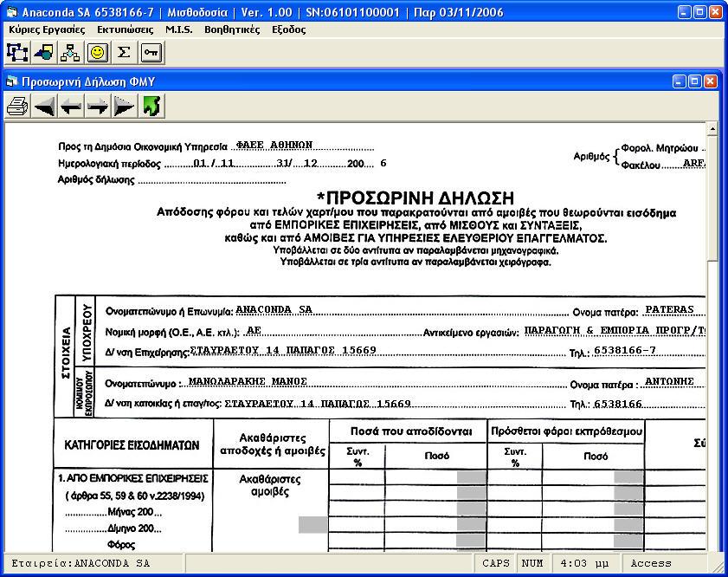Click the 4:03 μμ clock in status bar
The image size is (728, 577).
tap(584, 563)
